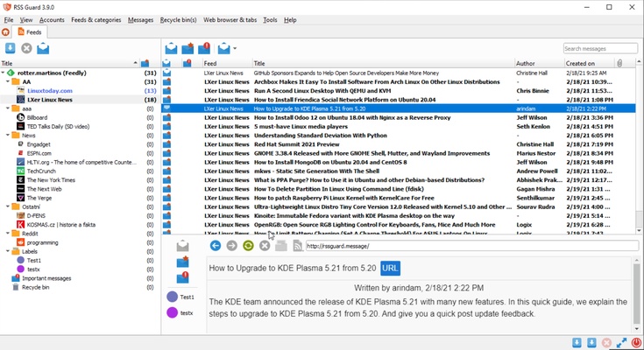Viewport: 644px width, 350px height.
Task: Click the update all feeds download icon
Action: [11, 48]
